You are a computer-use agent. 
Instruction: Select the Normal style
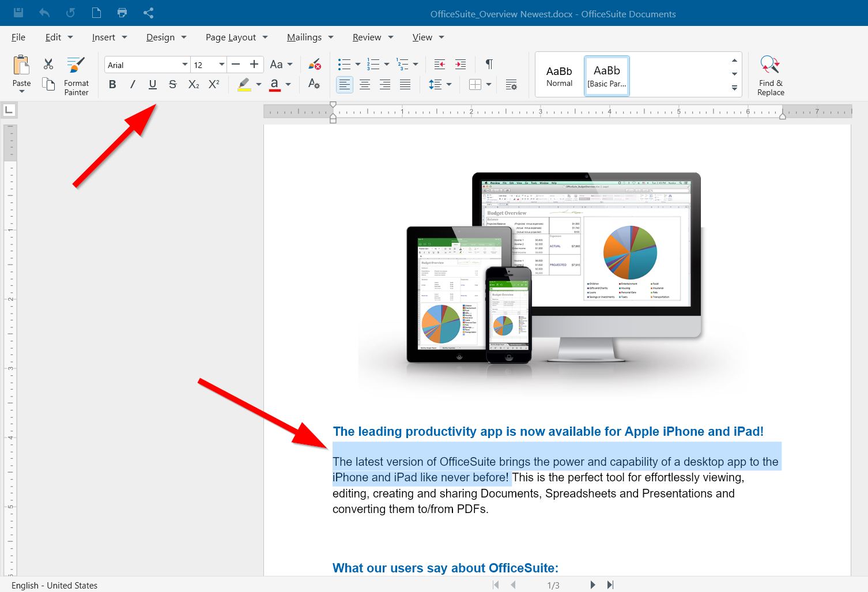559,76
